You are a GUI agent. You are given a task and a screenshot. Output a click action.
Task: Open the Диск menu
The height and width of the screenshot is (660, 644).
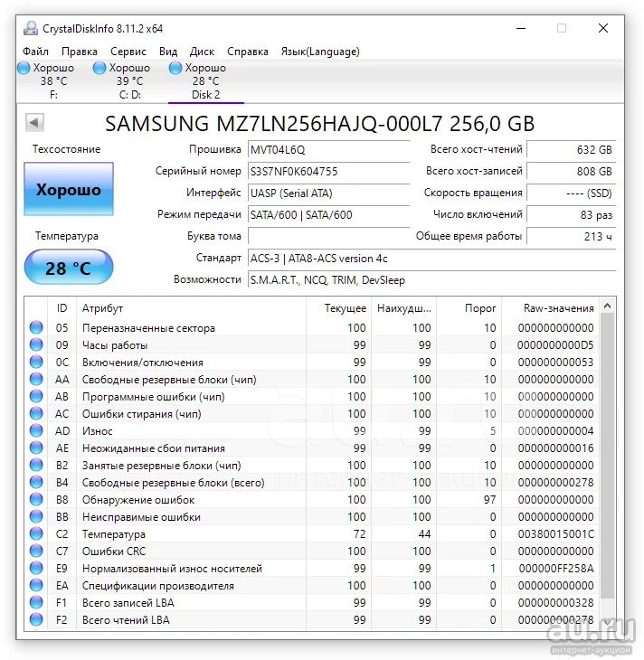click(202, 52)
